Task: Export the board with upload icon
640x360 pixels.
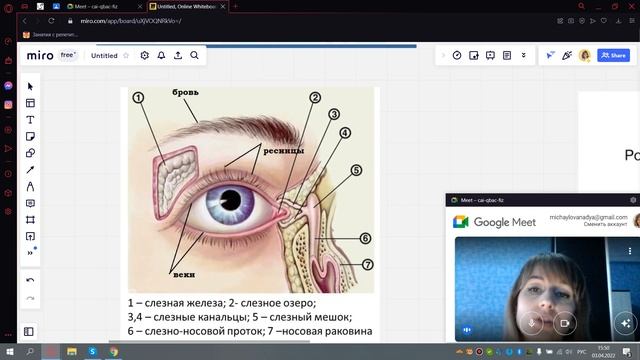Action: coord(178,55)
